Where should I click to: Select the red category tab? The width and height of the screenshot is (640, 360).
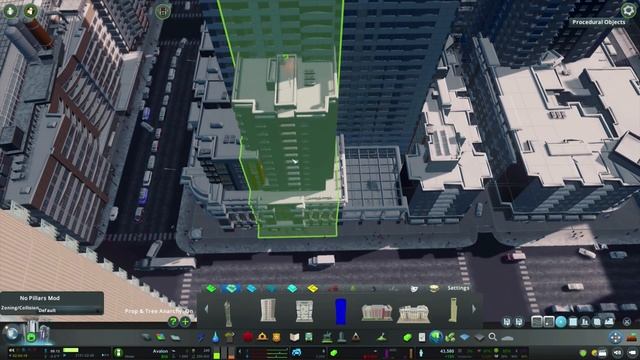(x=333, y=289)
